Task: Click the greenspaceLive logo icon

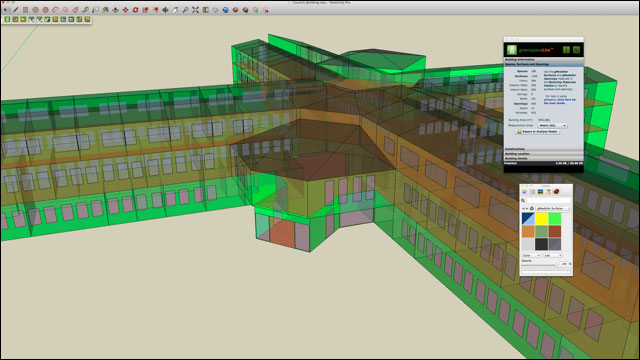Action: (x=512, y=50)
